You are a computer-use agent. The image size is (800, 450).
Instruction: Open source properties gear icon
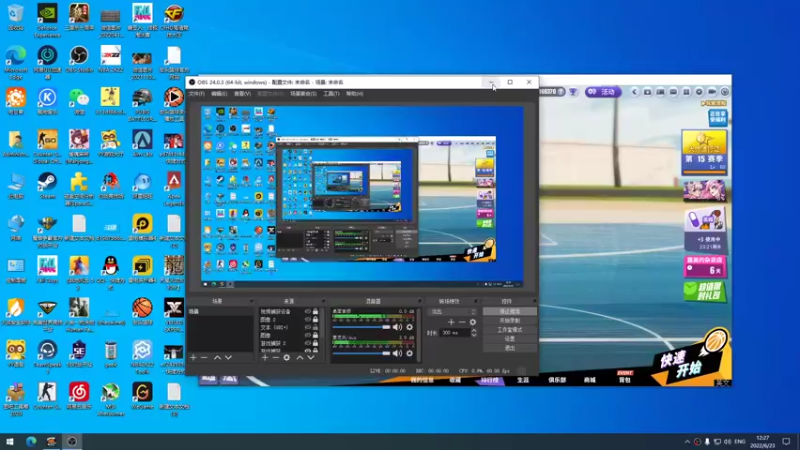pos(287,358)
